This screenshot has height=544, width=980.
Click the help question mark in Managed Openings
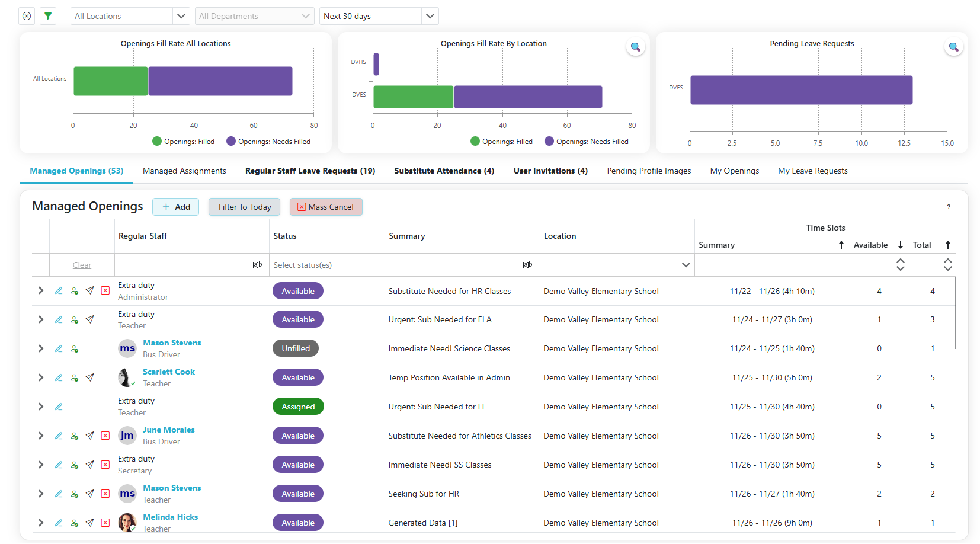point(949,207)
